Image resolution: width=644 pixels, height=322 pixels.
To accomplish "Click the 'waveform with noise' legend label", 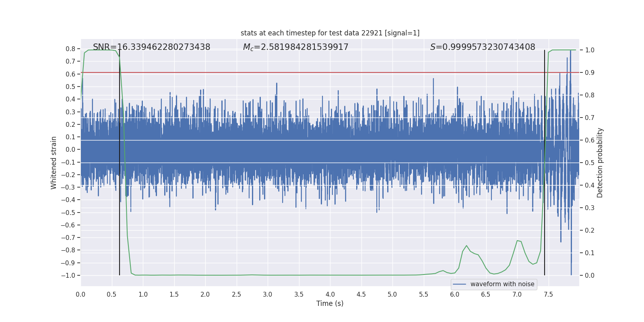I will [502, 284].
